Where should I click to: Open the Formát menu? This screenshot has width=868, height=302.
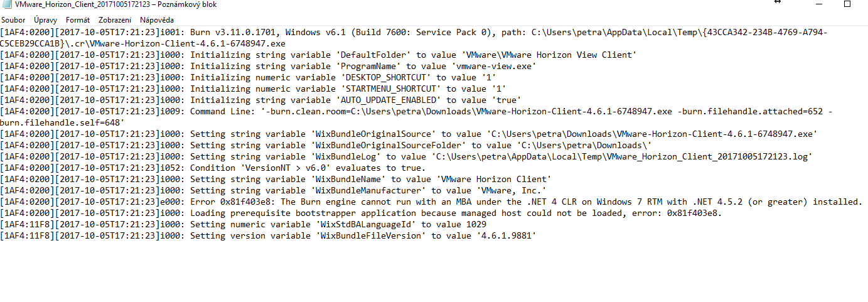pyautogui.click(x=78, y=20)
